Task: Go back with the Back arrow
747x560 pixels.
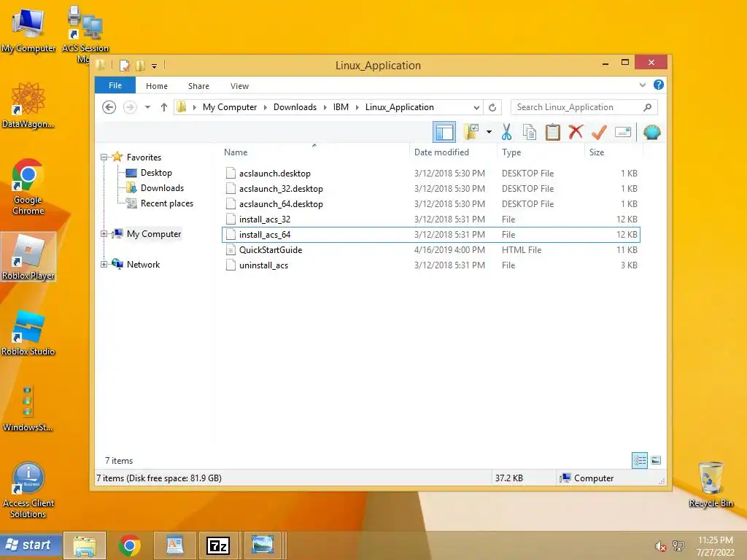Action: 109,107
